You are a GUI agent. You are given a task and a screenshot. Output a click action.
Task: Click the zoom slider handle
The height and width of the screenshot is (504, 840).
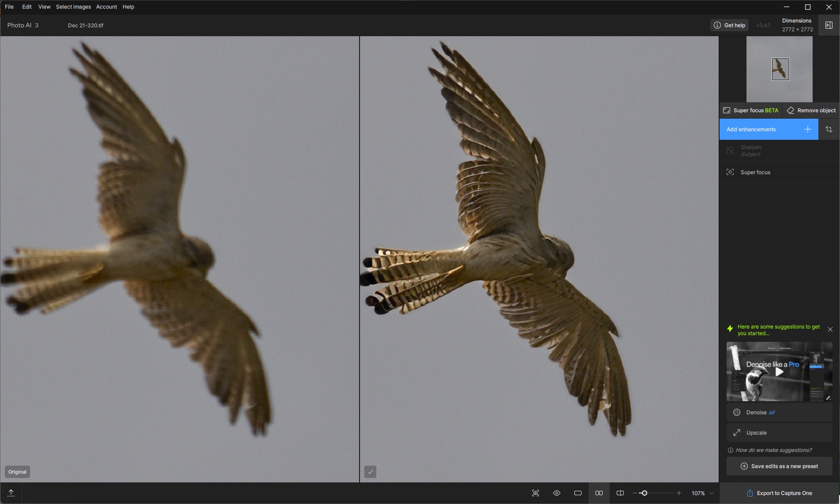coord(644,493)
